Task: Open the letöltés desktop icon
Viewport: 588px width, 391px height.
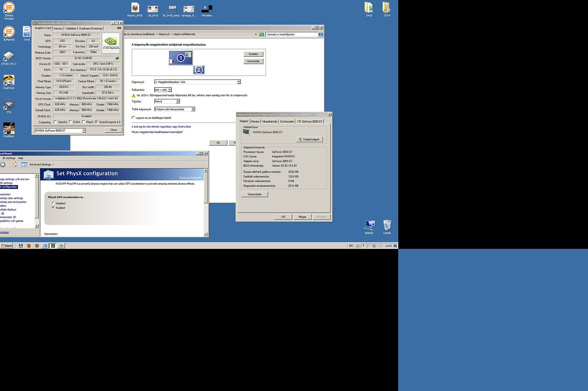Action: click(x=369, y=227)
